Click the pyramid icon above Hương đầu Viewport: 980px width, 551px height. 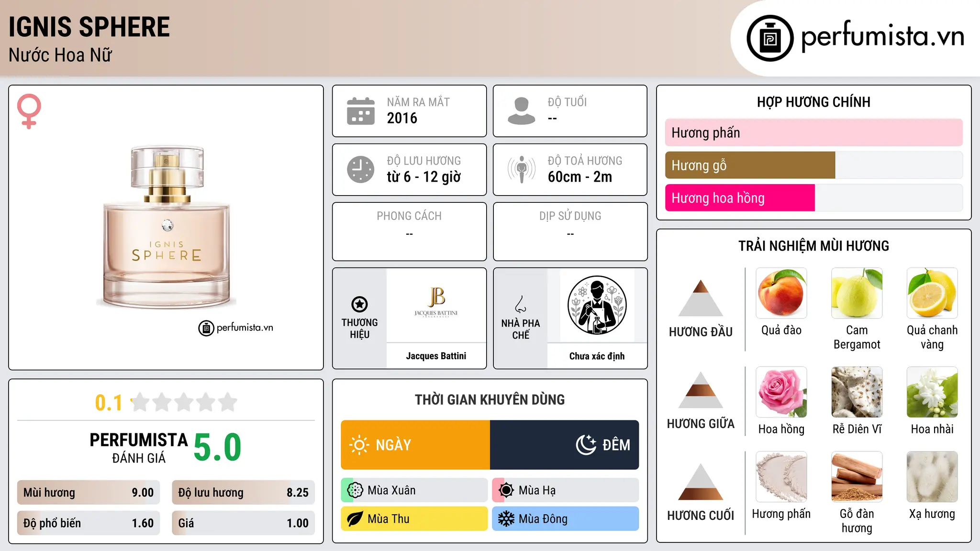pos(701,298)
